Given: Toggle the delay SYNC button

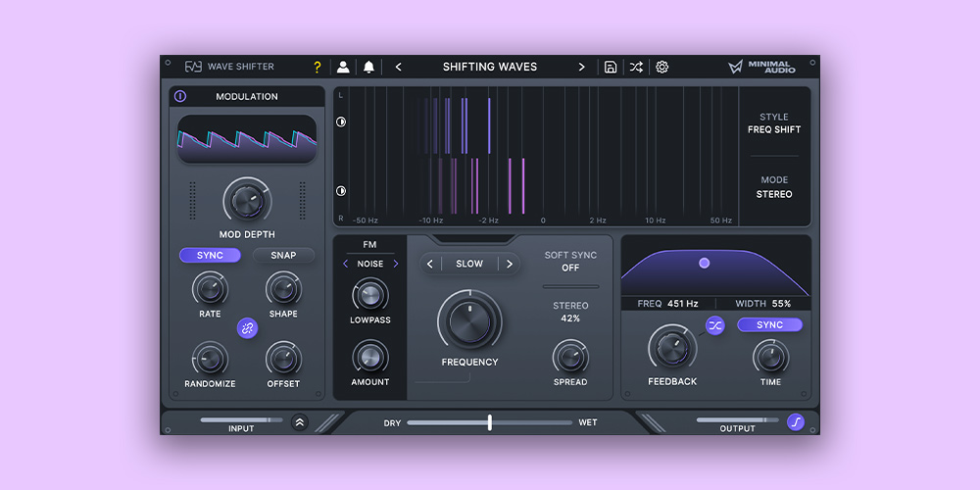Looking at the screenshot, I should [x=769, y=325].
